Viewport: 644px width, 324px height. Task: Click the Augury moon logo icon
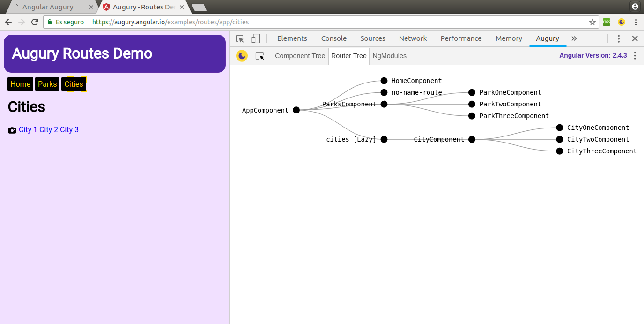click(242, 56)
